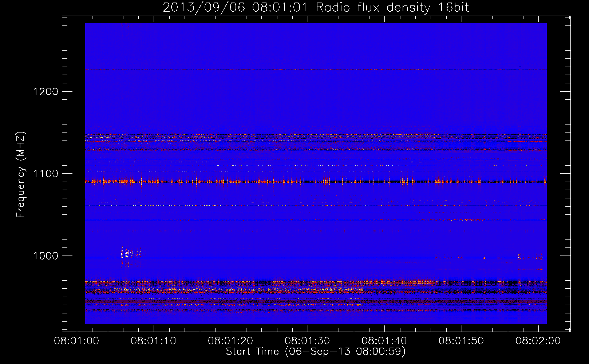Click the 1100 frequency tick label
The height and width of the screenshot is (364, 589).
point(46,174)
